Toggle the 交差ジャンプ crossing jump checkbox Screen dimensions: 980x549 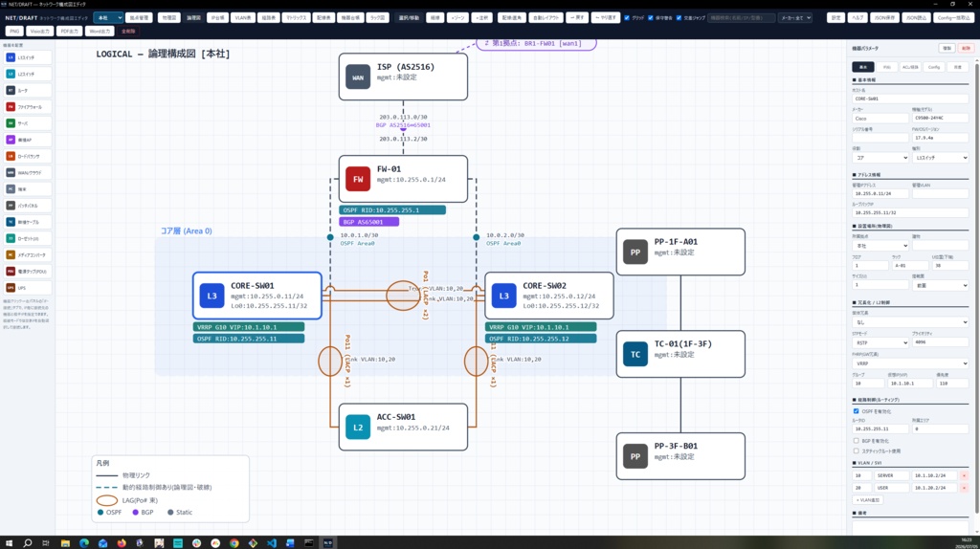tap(679, 18)
